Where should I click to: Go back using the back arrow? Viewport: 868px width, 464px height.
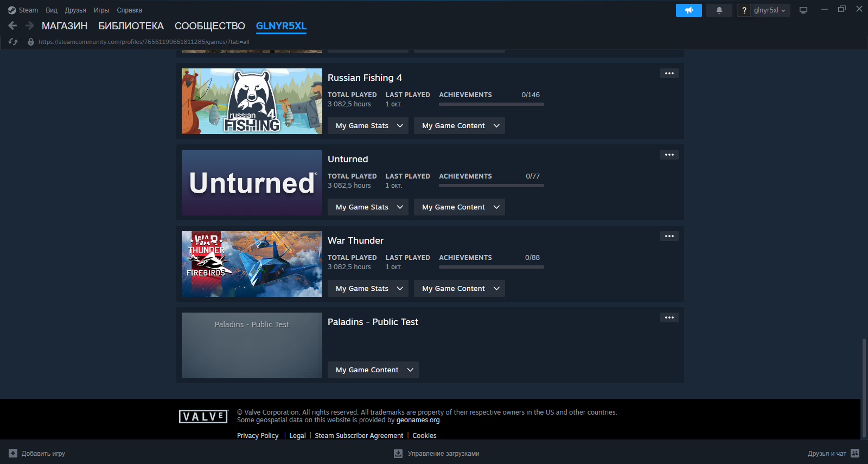[13, 26]
